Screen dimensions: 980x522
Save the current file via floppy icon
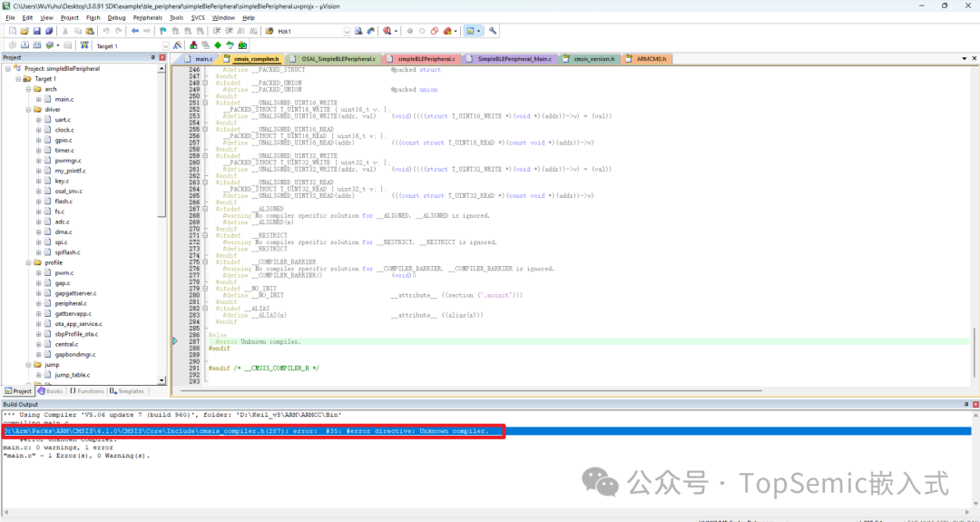tap(37, 31)
